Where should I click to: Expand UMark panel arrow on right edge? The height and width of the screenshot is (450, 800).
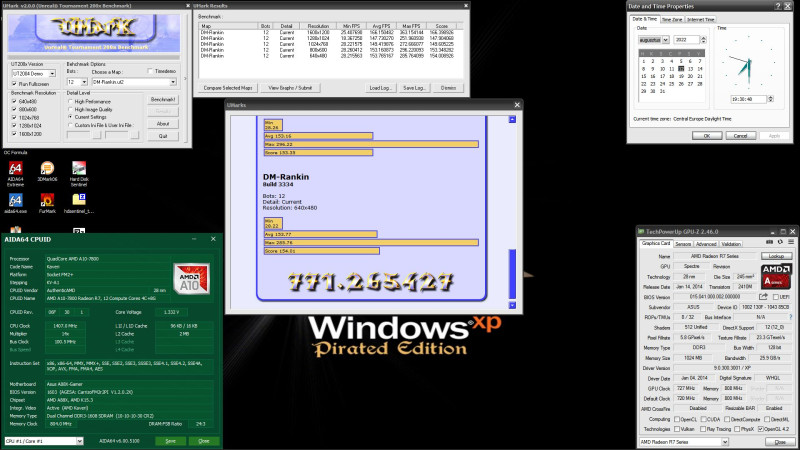(185, 79)
